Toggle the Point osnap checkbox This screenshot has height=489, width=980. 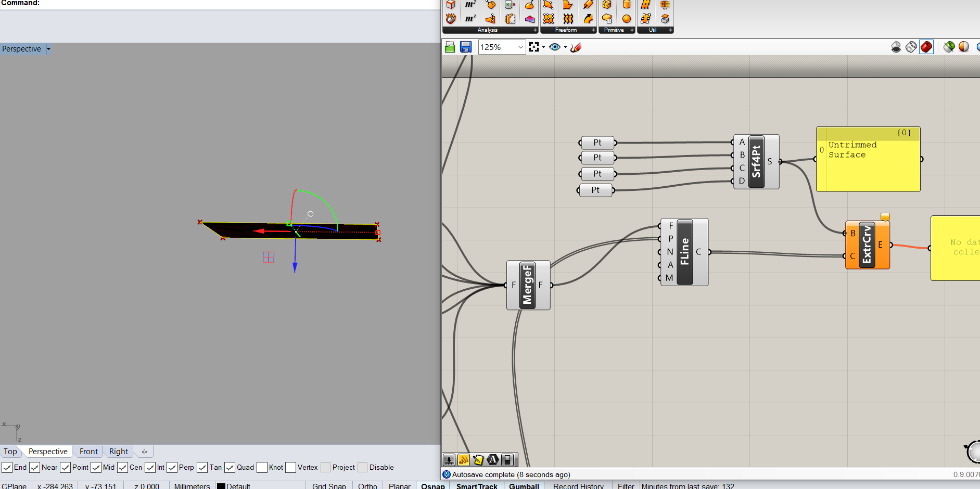tap(66, 468)
